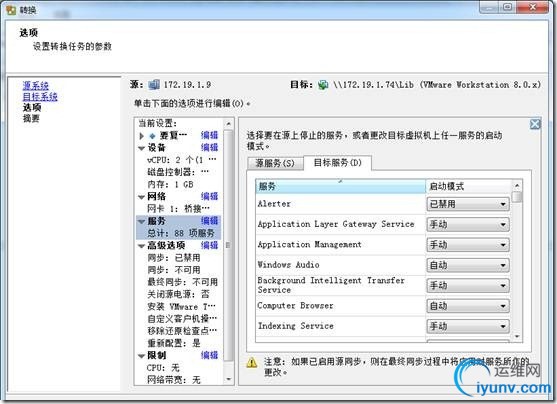Click the 最终同步: 不可用 entry
The height and width of the screenshot is (404, 557).
coord(182,282)
